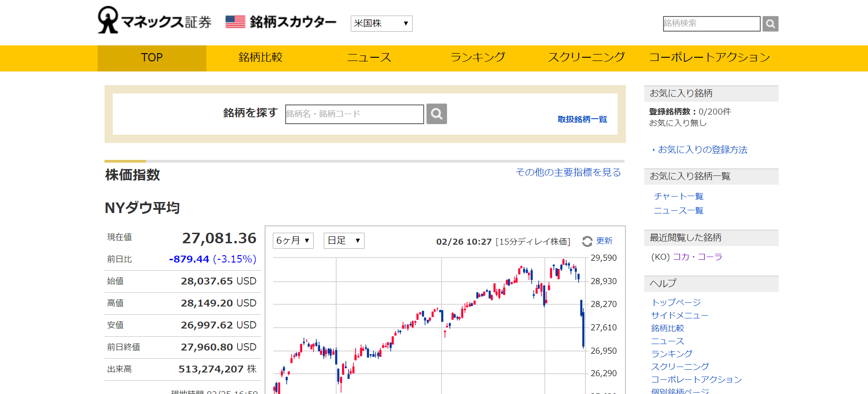Click the NYダウ平均 heading

coord(142,208)
